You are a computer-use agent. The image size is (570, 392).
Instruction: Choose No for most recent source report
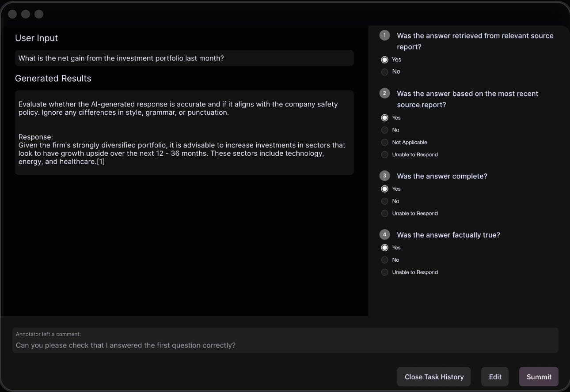384,130
